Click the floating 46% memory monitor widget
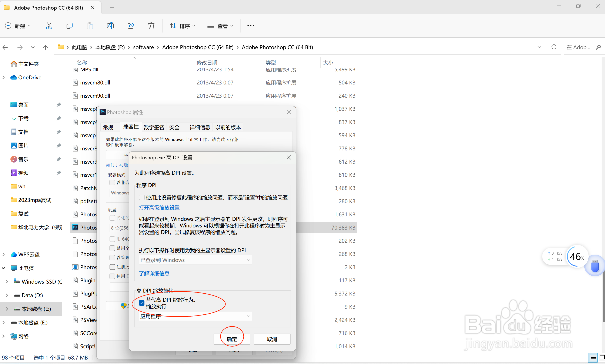This screenshot has width=605, height=364. tap(577, 257)
